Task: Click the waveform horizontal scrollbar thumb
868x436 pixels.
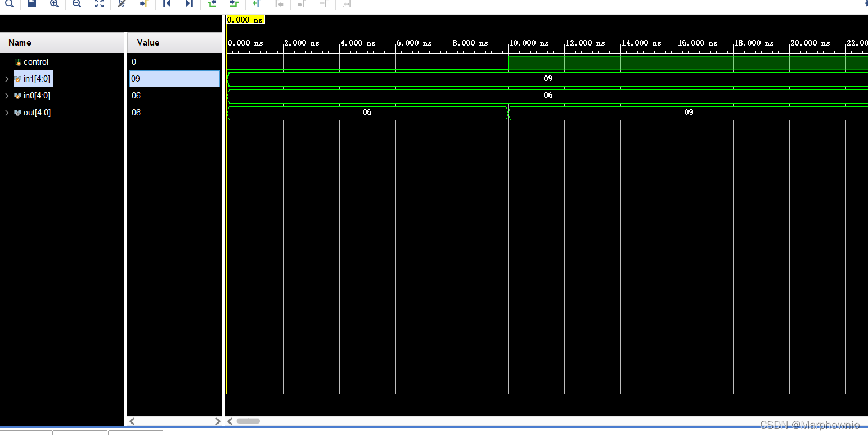Action: [x=248, y=421]
